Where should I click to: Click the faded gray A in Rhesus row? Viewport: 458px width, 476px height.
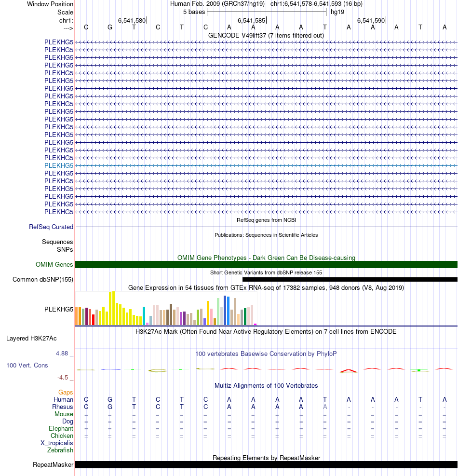[x=325, y=407]
